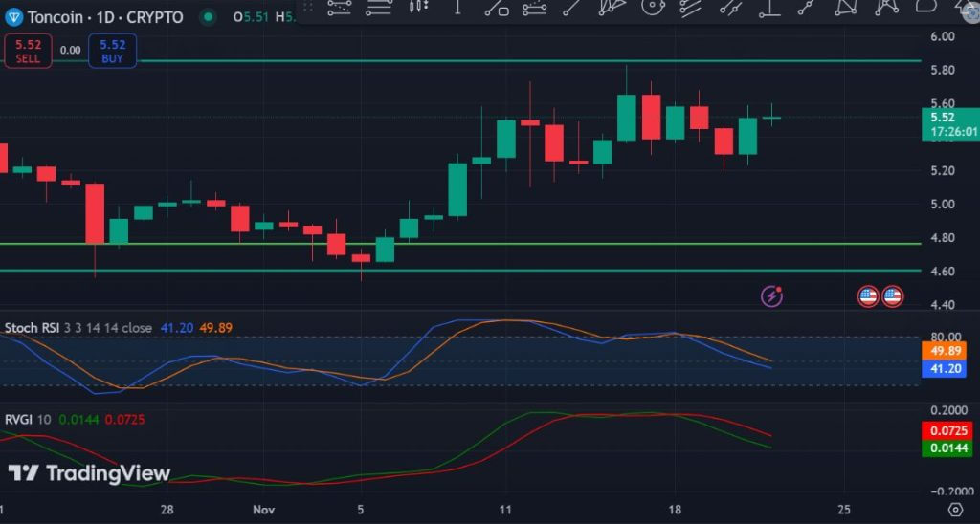This screenshot has width=980, height=524.
Task: Click the RVGI 10 indicator title
Action: coord(28,420)
